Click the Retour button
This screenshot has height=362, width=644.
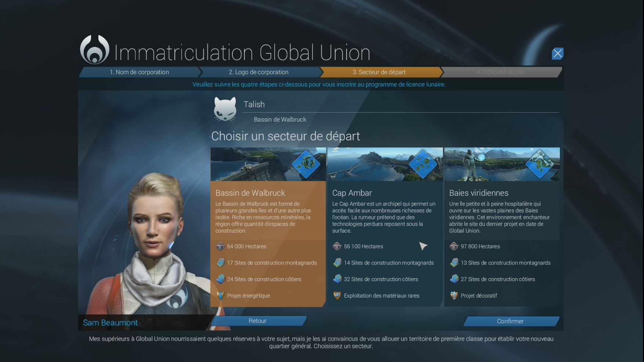coord(258,321)
